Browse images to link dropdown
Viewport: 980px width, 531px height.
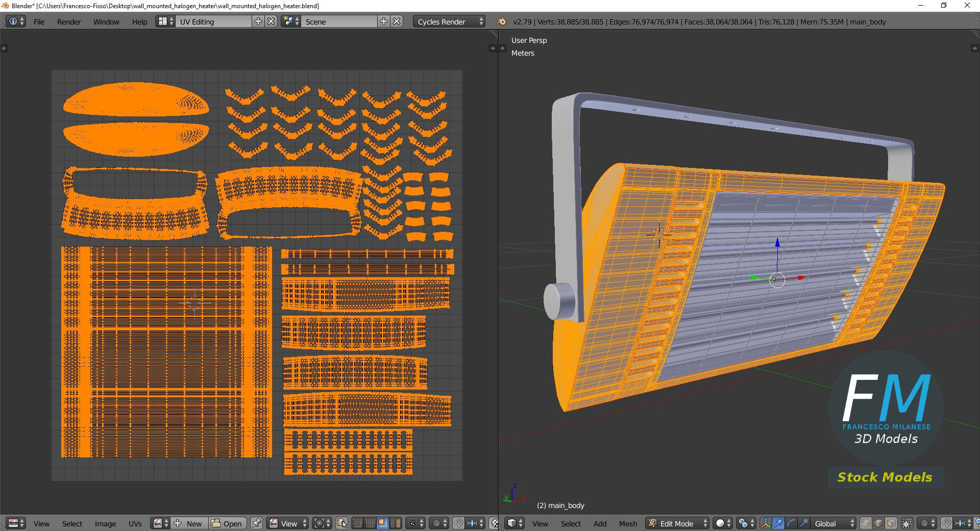pos(161,523)
